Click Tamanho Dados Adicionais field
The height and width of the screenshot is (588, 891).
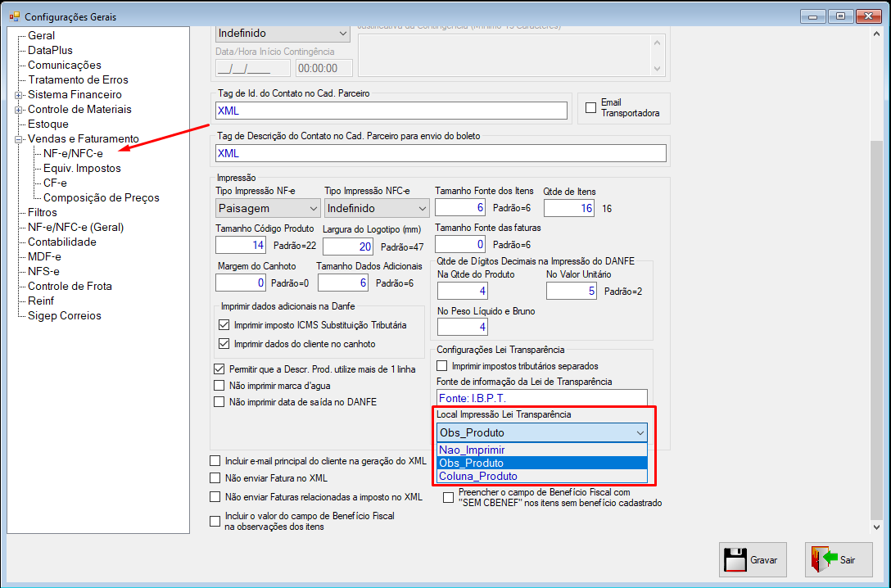point(343,283)
